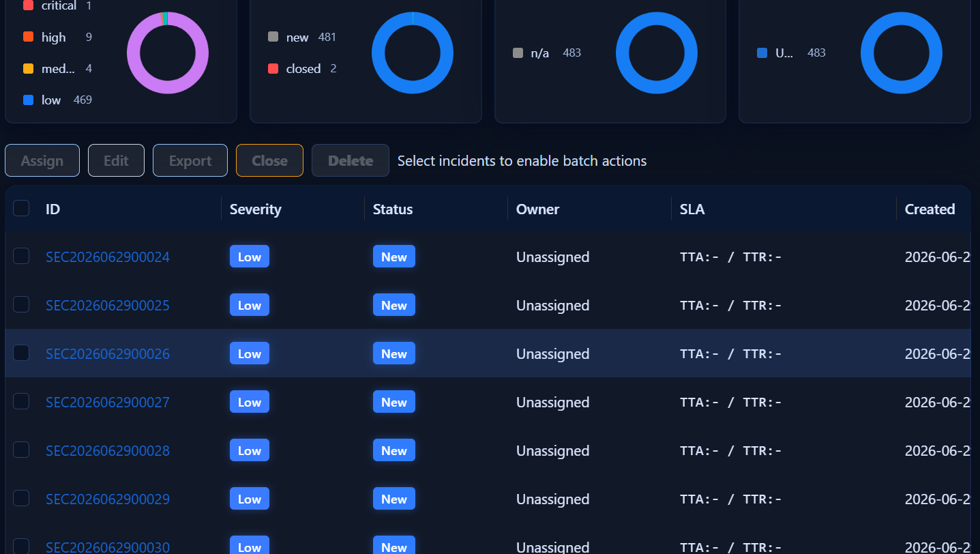The width and height of the screenshot is (980, 554).
Task: Click the Low severity badge for SEC2026062900027
Action: click(x=250, y=402)
